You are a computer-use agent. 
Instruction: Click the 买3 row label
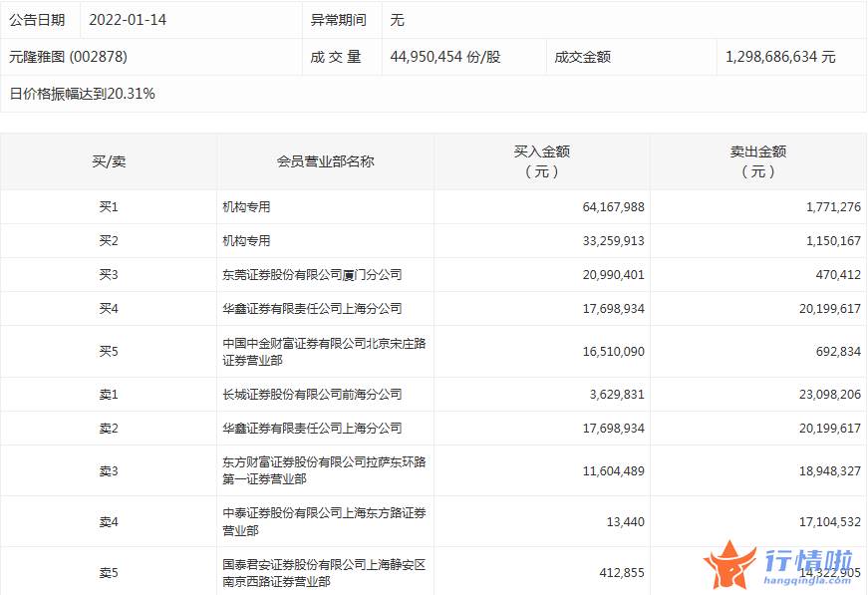click(x=109, y=274)
